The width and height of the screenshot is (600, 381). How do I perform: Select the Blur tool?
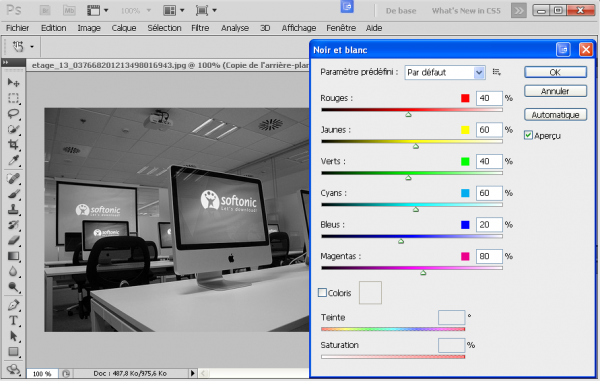[x=13, y=272]
